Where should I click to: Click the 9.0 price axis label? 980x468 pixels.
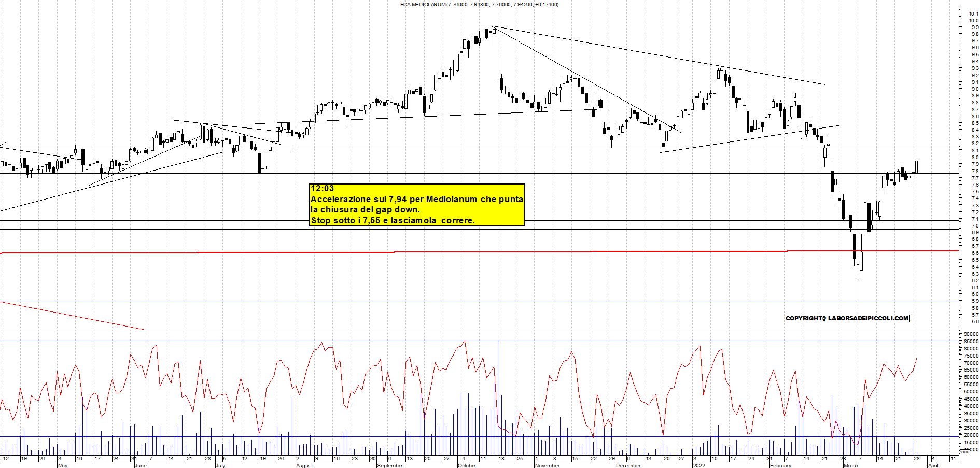(x=975, y=89)
